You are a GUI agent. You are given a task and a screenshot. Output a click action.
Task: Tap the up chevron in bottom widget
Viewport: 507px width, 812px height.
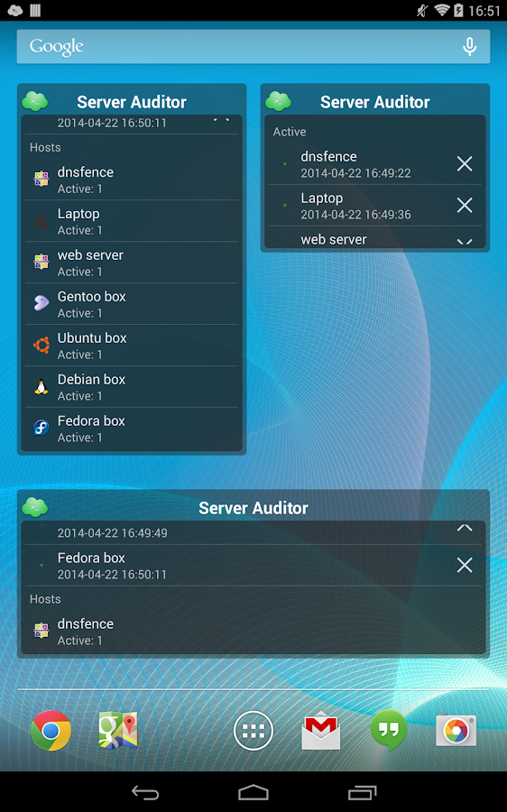coord(465,528)
